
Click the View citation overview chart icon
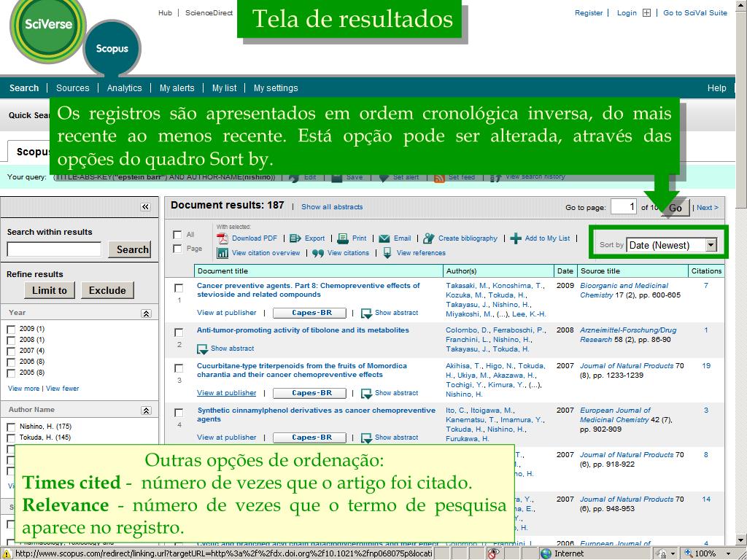click(222, 253)
